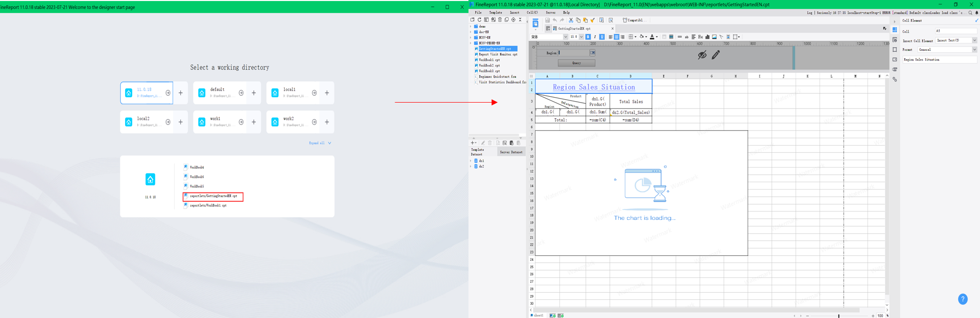The image size is (980, 318).
Task: Click the Format Painter brush icon
Action: (593, 20)
